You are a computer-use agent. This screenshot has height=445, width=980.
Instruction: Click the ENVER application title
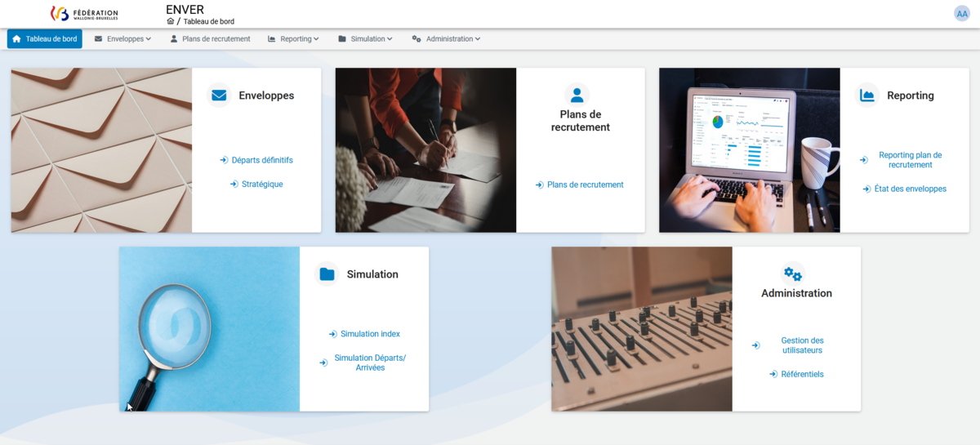185,9
